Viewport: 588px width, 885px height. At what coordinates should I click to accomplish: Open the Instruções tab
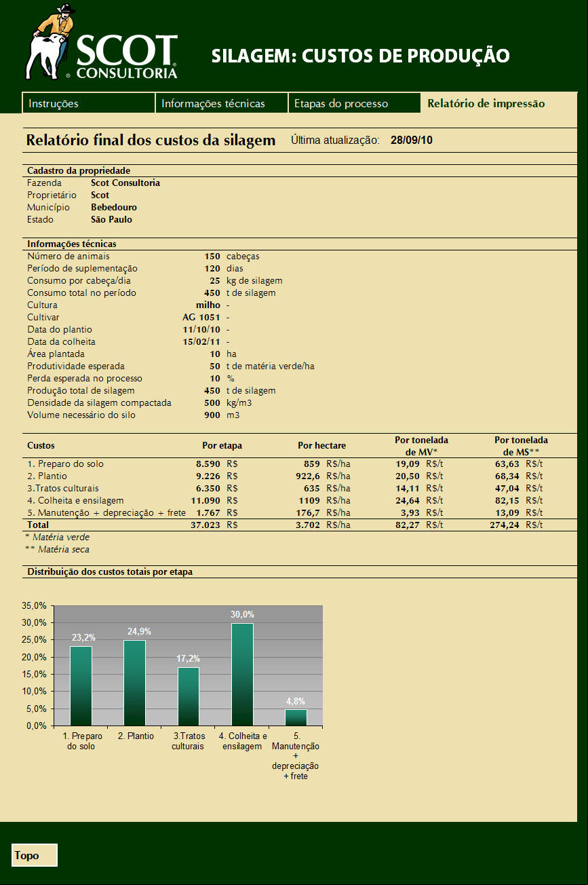coord(89,103)
